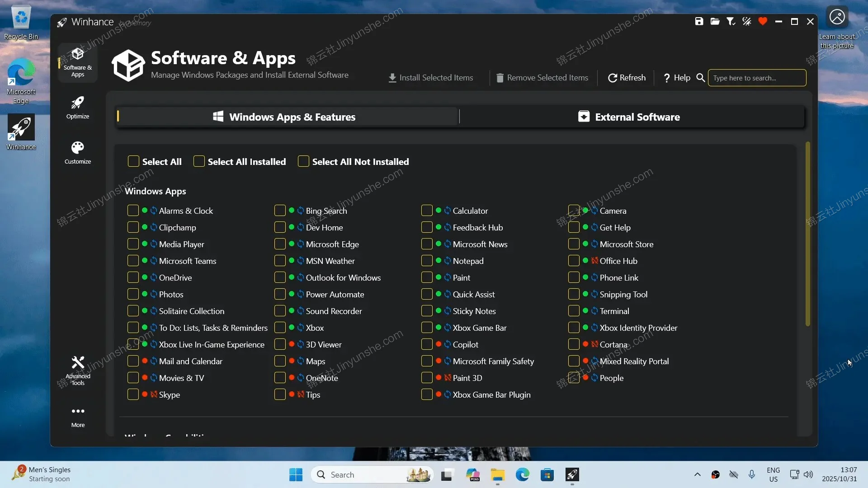Tick the Paint 3D checkbox

click(427, 378)
